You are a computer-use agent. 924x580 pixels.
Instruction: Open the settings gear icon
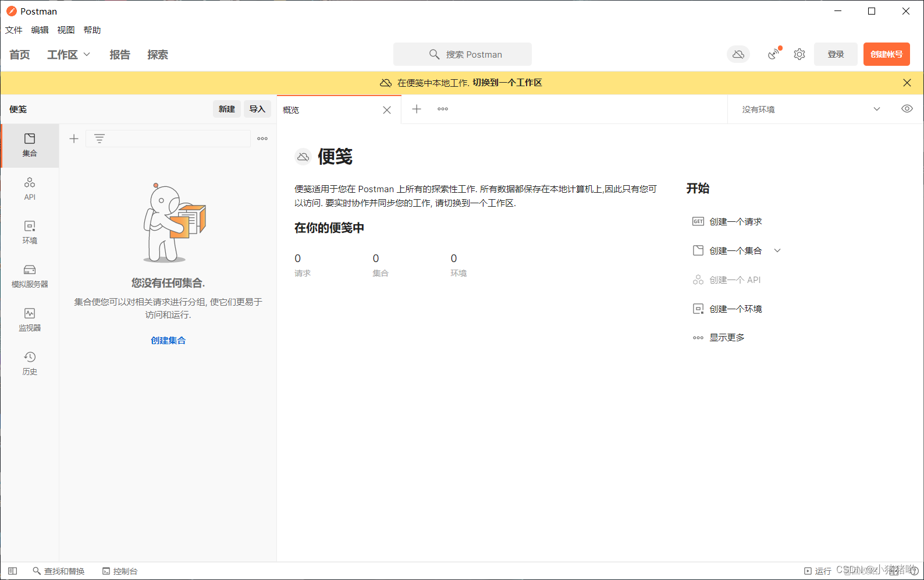pyautogui.click(x=799, y=54)
